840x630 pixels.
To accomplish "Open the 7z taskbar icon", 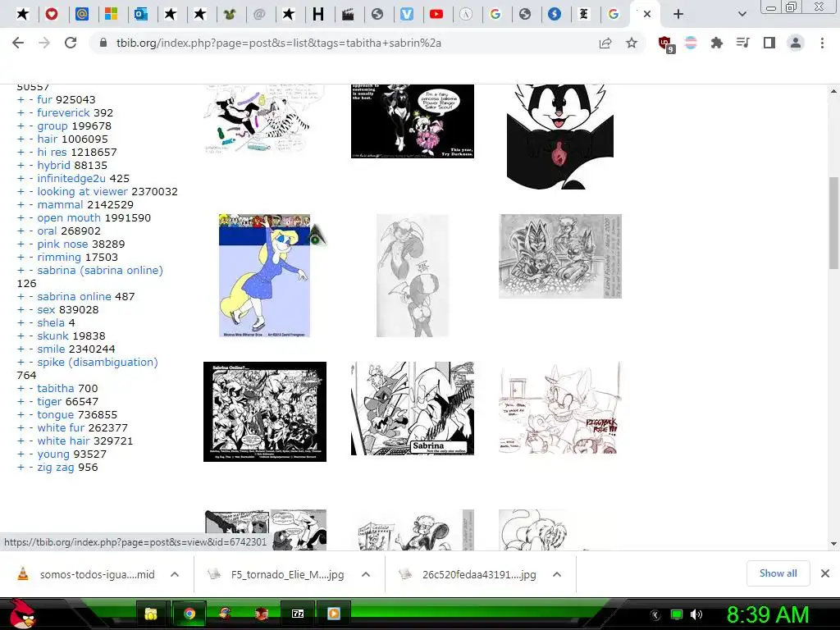I will (x=297, y=614).
